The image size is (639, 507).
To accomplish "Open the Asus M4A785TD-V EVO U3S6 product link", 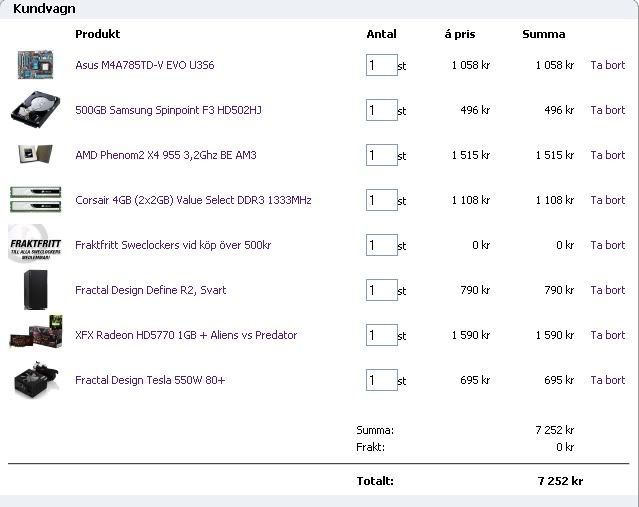I will pyautogui.click(x=144, y=65).
